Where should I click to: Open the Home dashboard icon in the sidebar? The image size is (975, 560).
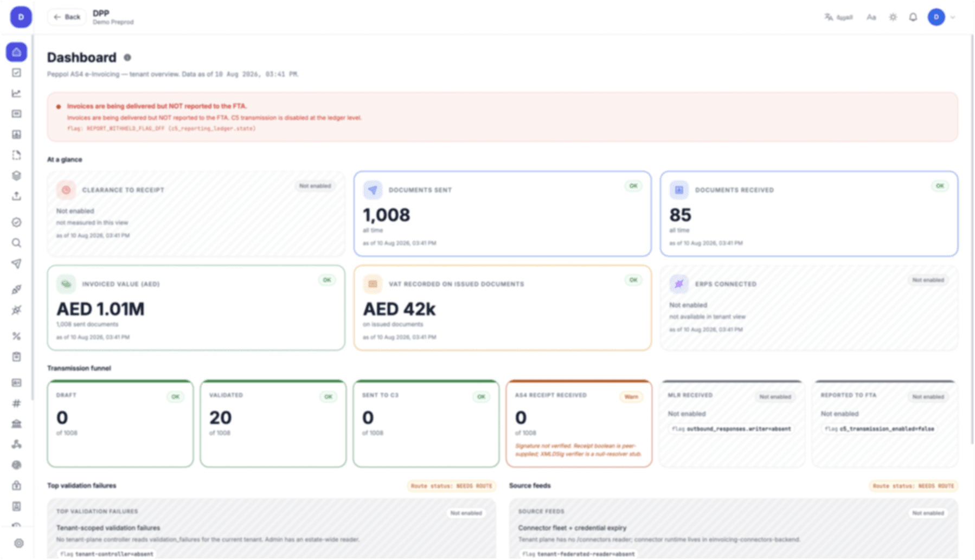(x=17, y=52)
